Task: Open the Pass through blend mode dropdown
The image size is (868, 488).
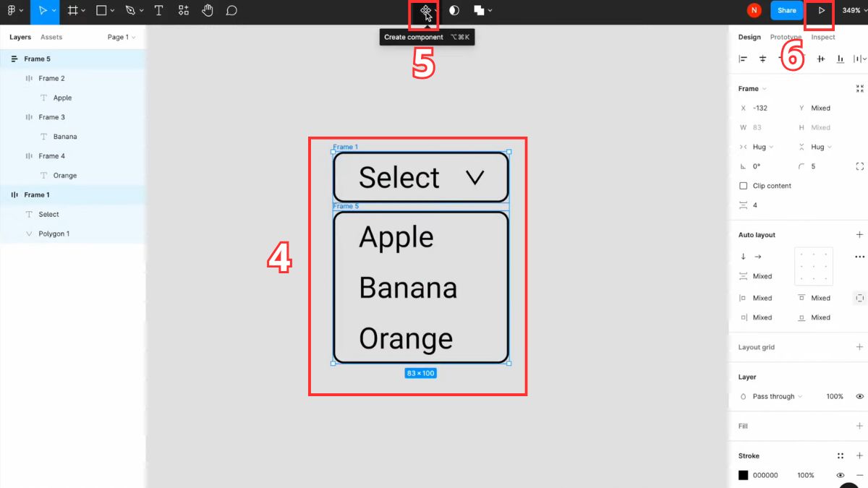Action: pyautogui.click(x=774, y=396)
